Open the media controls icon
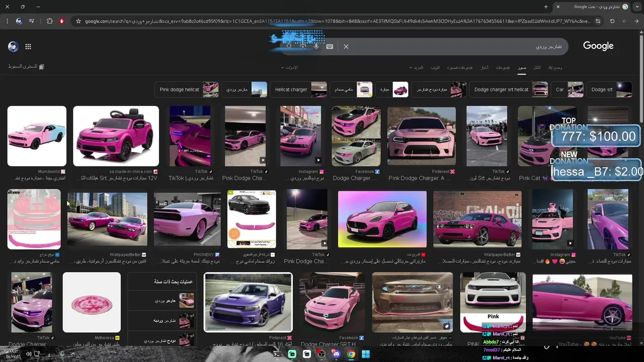Image resolution: width=644 pixels, height=362 pixels. tap(32, 21)
